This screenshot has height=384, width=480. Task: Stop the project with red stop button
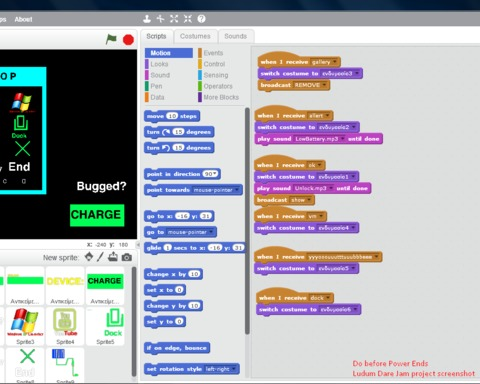coord(128,40)
